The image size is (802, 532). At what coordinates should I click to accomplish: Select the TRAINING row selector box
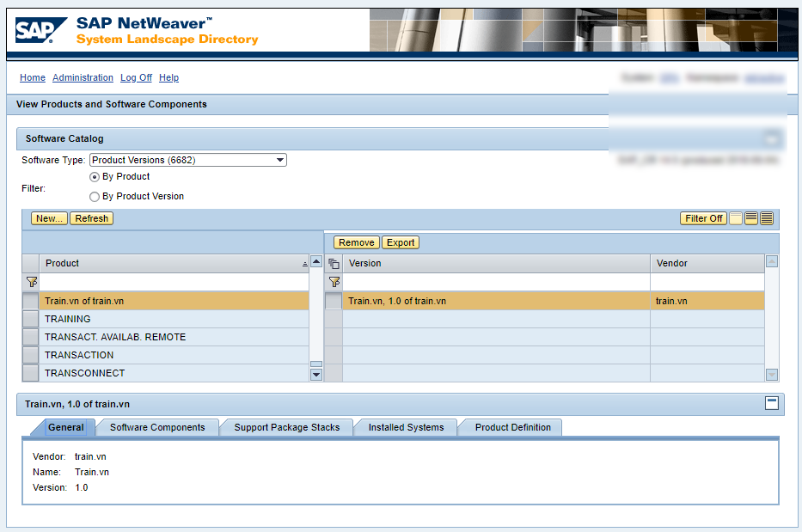click(30, 319)
